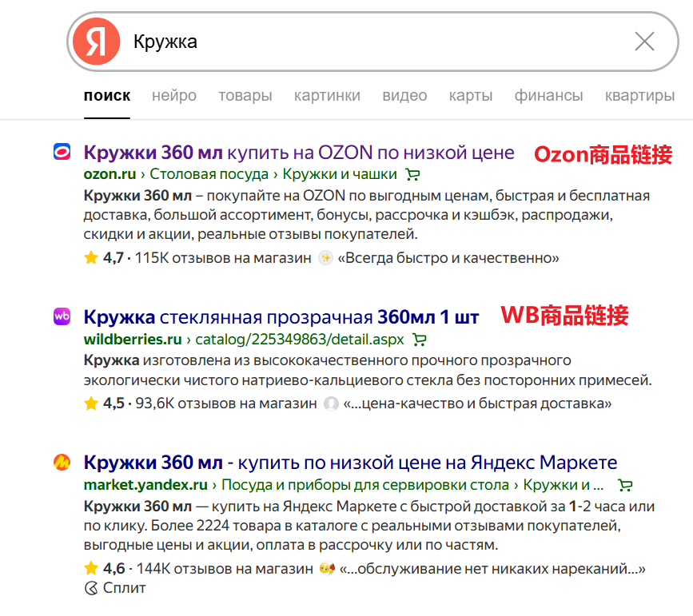Clear the search query with X button
The image size is (693, 616).
point(644,42)
